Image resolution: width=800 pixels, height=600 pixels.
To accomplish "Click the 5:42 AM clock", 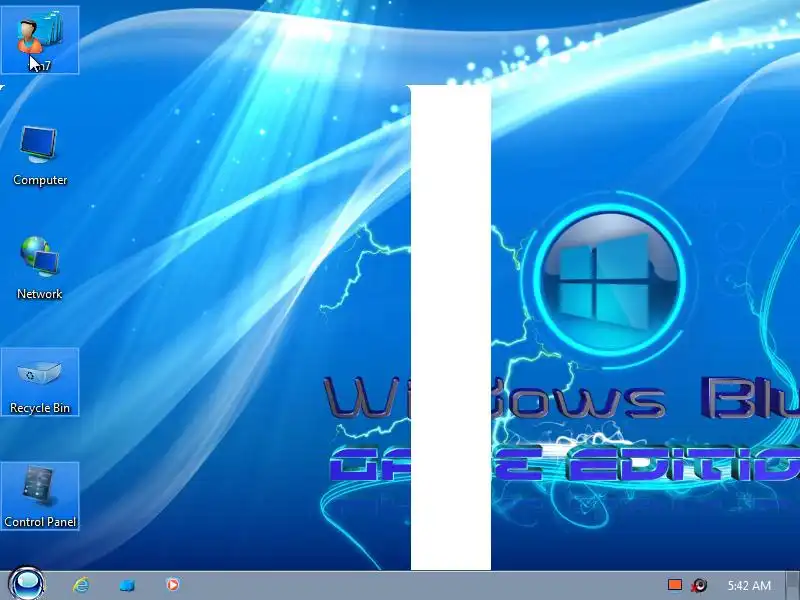I will click(749, 585).
